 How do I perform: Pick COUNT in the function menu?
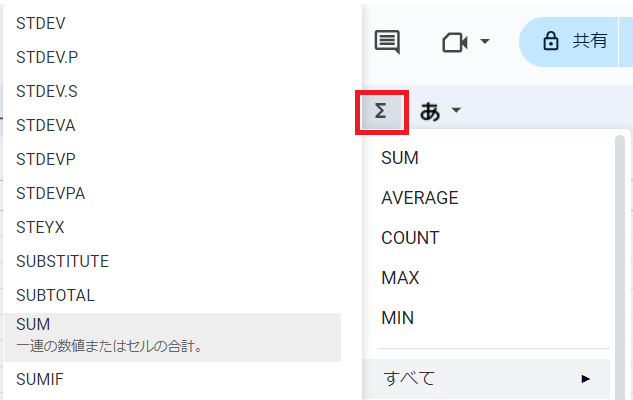click(x=410, y=238)
